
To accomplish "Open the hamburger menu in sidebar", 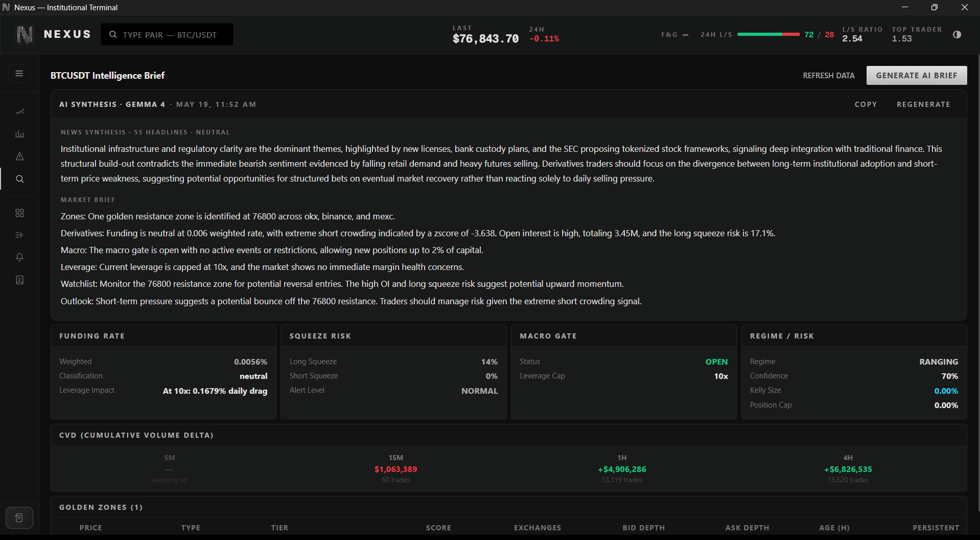I will (x=19, y=74).
